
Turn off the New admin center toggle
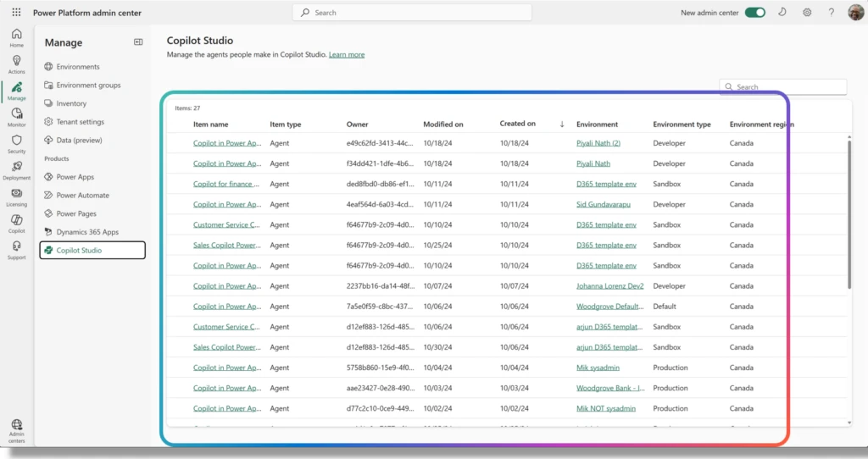pyautogui.click(x=754, y=13)
